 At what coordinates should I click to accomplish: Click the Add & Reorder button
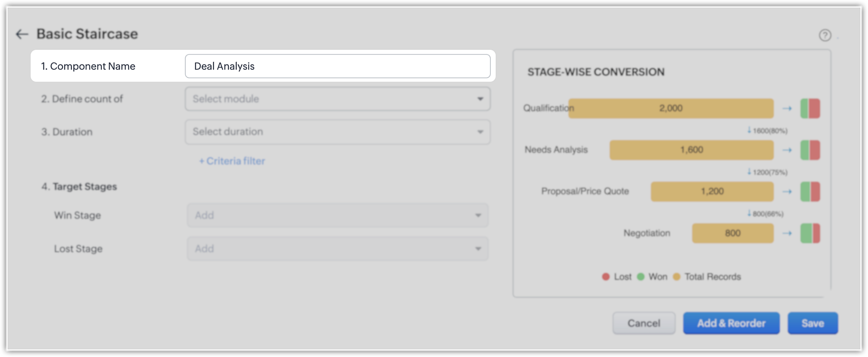(731, 323)
